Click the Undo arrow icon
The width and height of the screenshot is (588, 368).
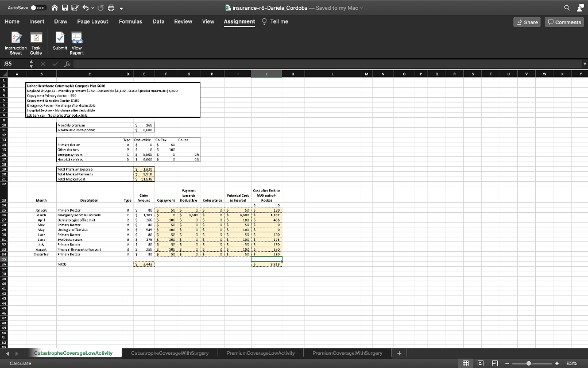point(84,7)
